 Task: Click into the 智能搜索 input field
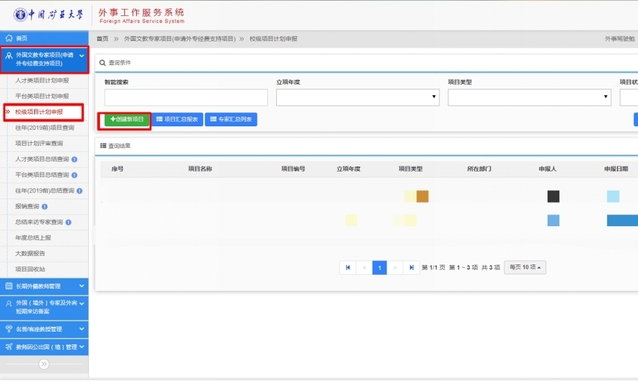pos(186,98)
